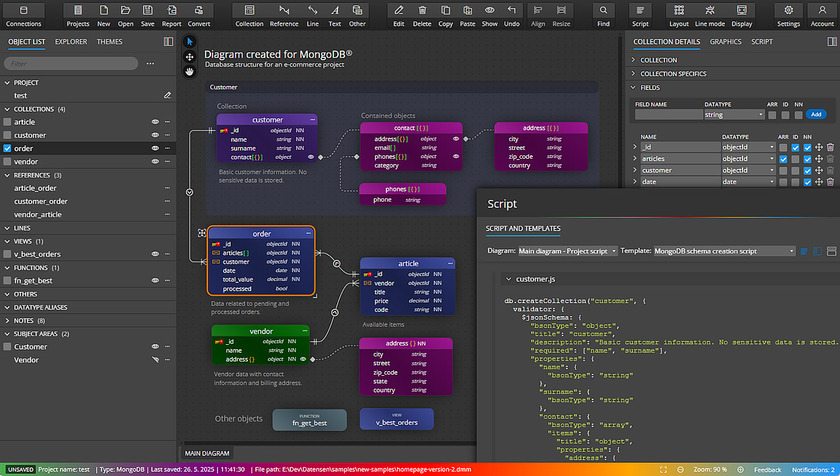The width and height of the screenshot is (840, 476).
Task: Click the Feedback link in status bar
Action: (x=767, y=469)
